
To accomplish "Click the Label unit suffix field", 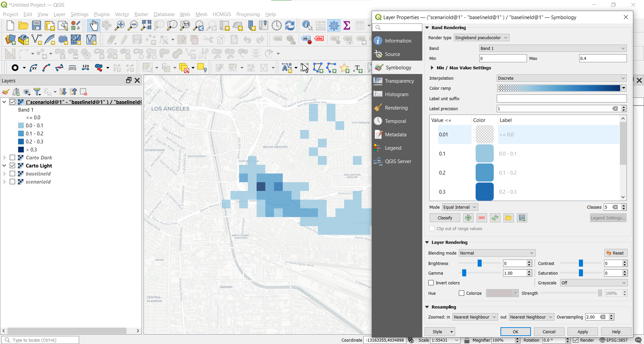I will pos(561,99).
